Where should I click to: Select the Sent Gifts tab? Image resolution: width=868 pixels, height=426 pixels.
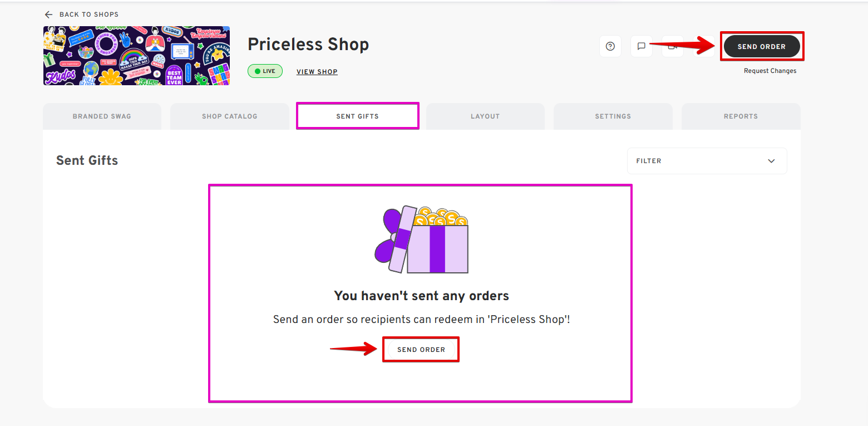(357, 116)
